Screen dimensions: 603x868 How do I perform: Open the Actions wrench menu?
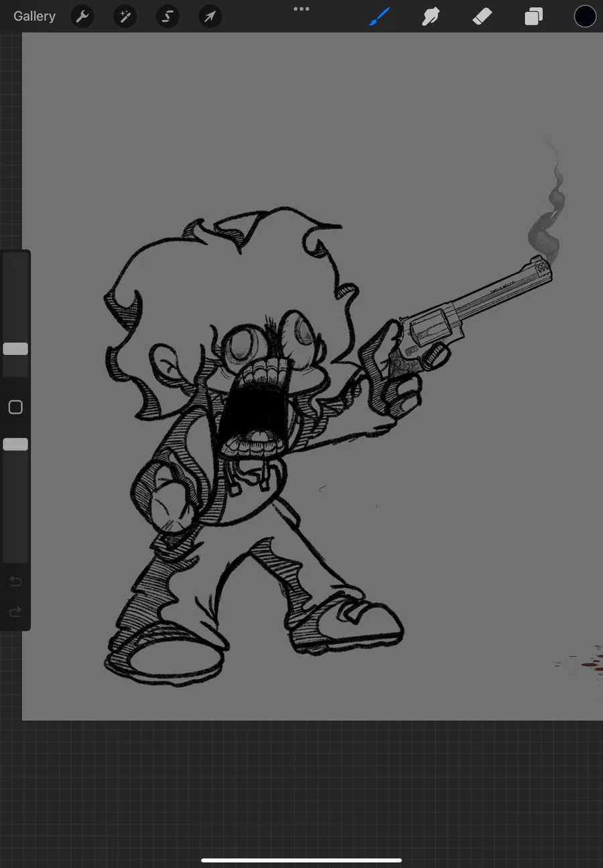tap(82, 16)
